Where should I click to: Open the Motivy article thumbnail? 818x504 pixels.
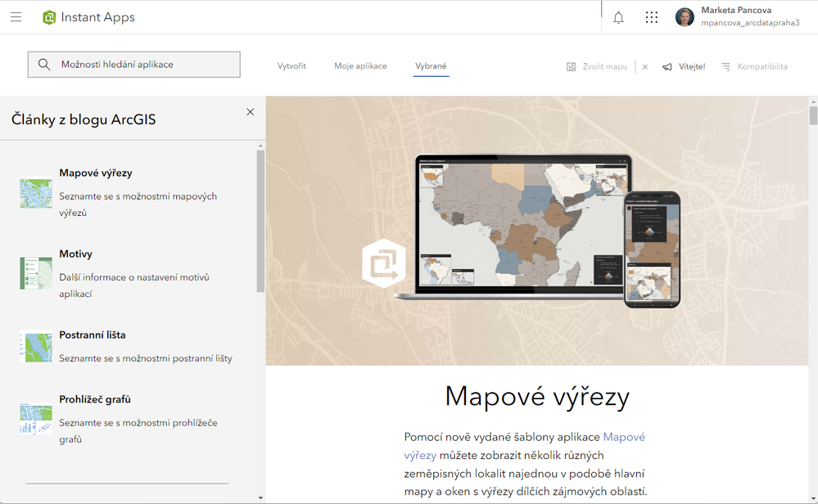36,273
